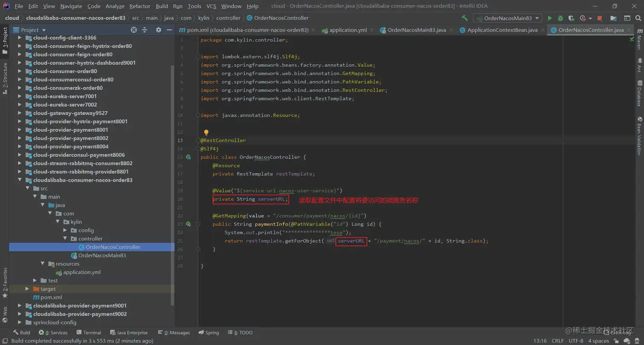Click the UTF-8 encoding in the status bar
Image resolution: width=644 pixels, height=345 pixels.
click(x=576, y=341)
